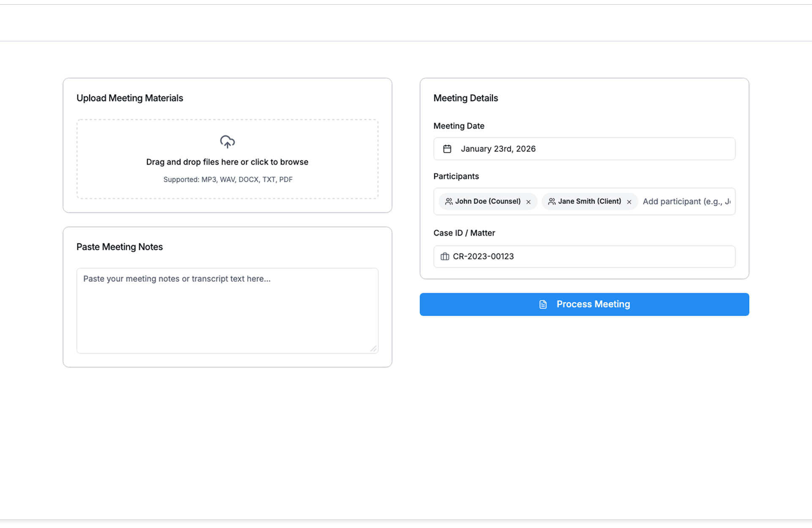812x528 pixels.
Task: Select the Jane Smith (Client) chip label
Action: click(589, 201)
